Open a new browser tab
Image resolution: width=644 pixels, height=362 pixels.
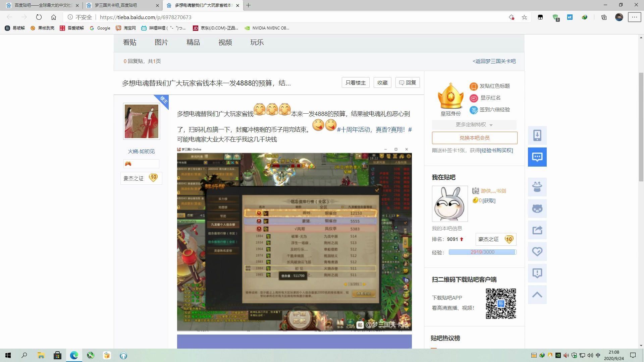pyautogui.click(x=248, y=5)
